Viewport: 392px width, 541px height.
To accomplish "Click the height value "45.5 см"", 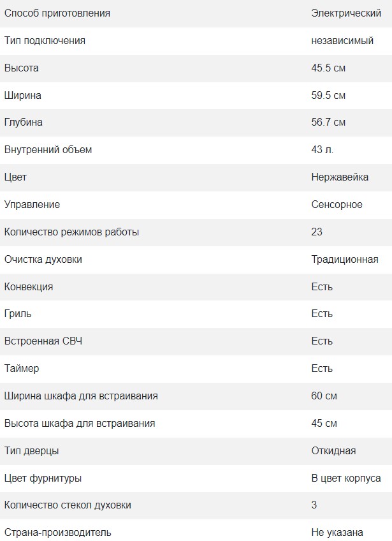I will point(328,68).
